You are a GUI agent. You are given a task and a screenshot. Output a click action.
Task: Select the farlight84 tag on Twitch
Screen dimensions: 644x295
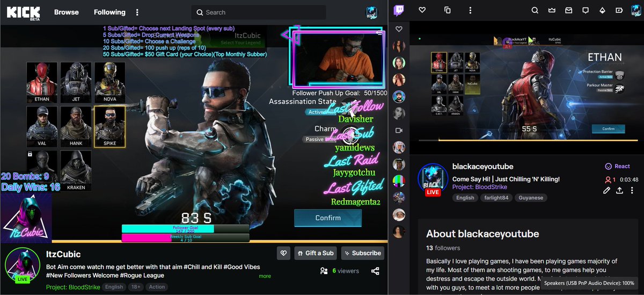(496, 198)
